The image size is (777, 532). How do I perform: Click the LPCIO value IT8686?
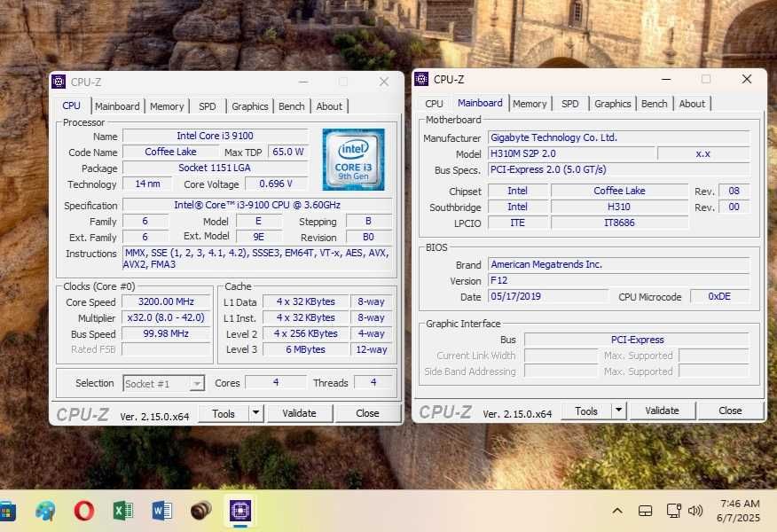619,223
